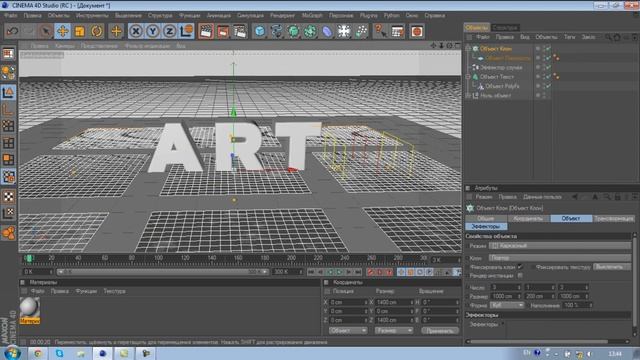640x360 pixels.
Task: Open the NURBS generator icon
Action: click(293, 31)
